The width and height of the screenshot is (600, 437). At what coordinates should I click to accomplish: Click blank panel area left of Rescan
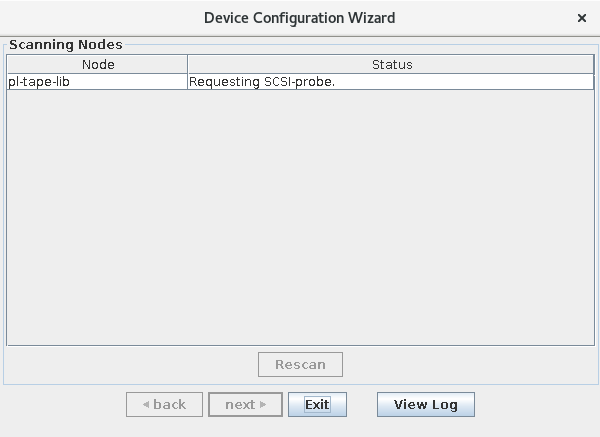coord(130,365)
